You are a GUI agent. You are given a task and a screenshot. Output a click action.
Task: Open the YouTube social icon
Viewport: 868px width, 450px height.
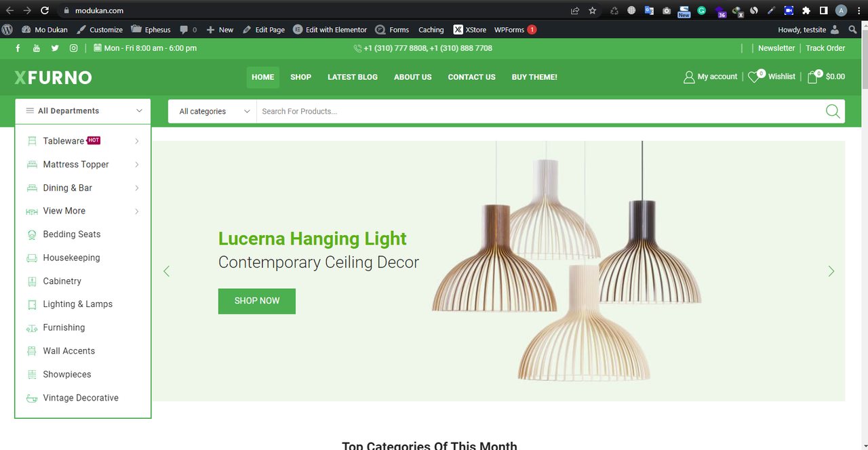(x=37, y=48)
